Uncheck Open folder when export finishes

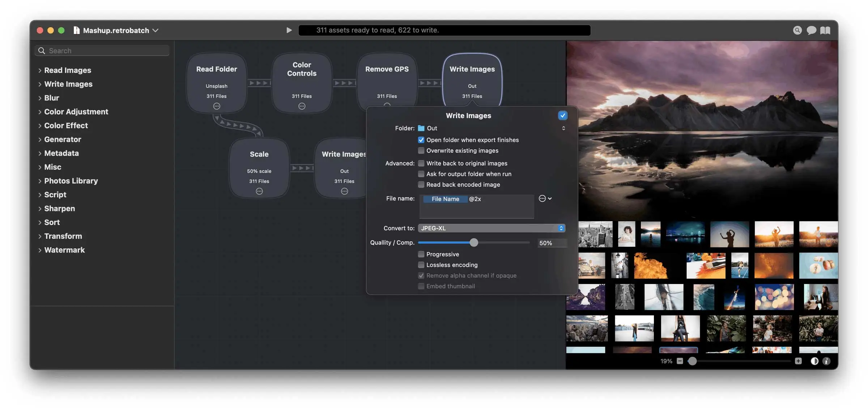click(421, 140)
